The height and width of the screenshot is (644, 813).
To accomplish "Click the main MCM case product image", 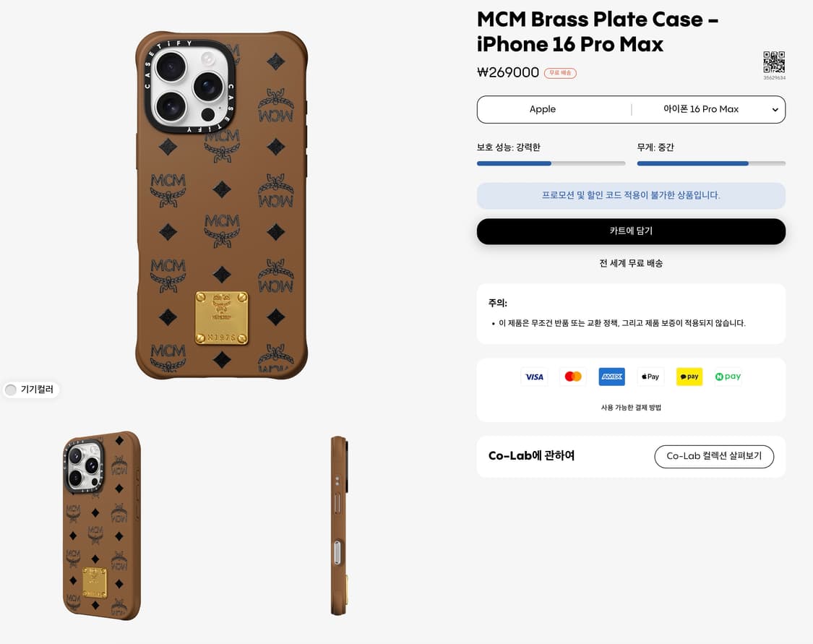I will tap(221, 205).
